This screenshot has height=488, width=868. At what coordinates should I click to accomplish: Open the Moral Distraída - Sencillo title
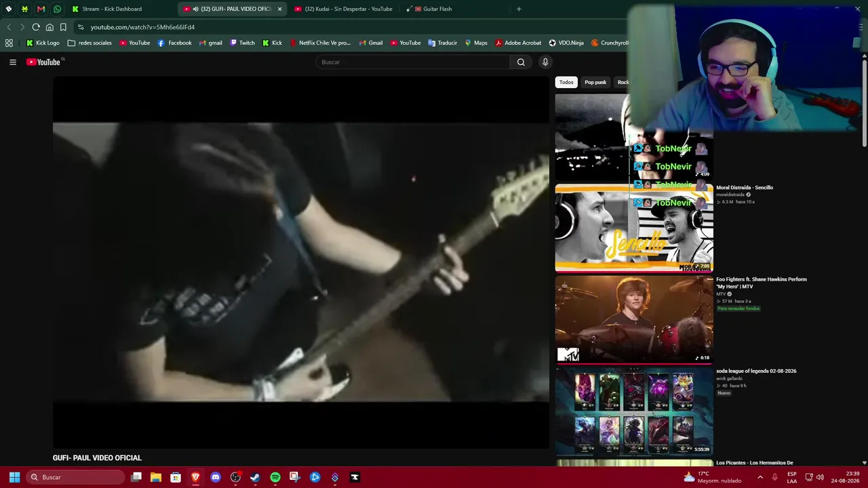745,188
